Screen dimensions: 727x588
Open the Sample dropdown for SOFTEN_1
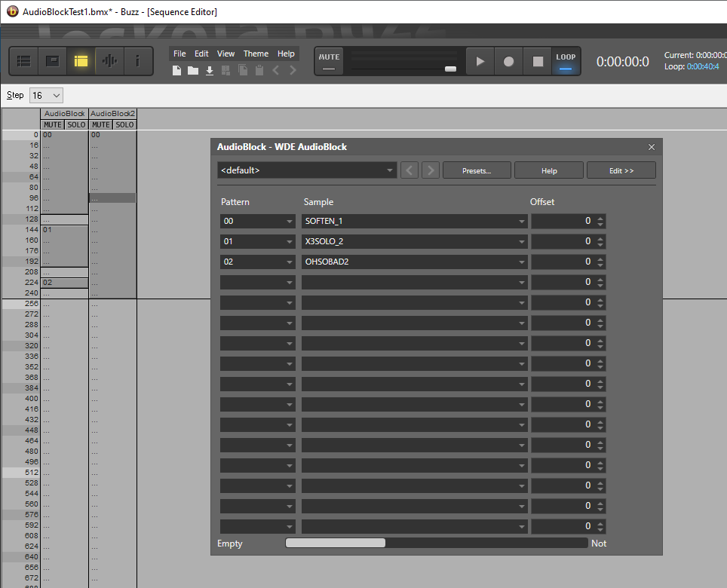click(x=521, y=221)
